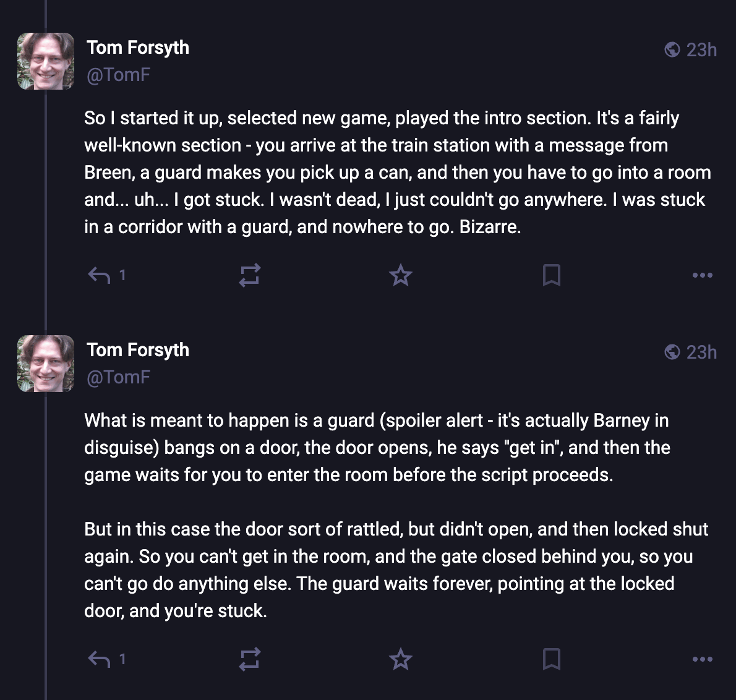Boost the second post about the locked door
This screenshot has height=700, width=736.
(x=250, y=659)
